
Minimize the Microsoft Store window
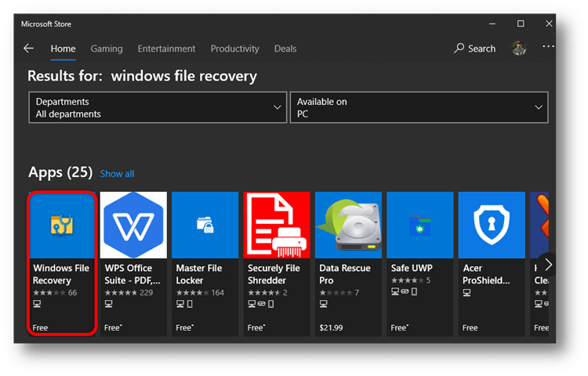click(492, 23)
